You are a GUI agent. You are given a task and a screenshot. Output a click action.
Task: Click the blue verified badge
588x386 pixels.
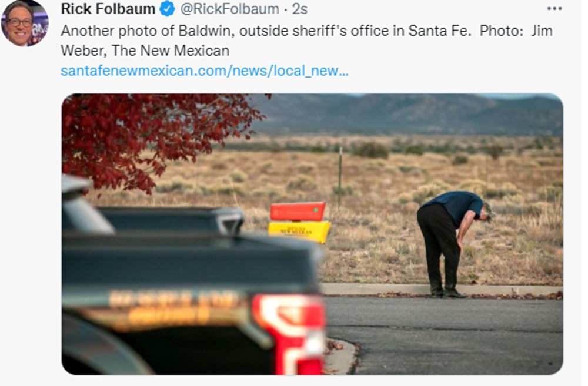click(167, 9)
